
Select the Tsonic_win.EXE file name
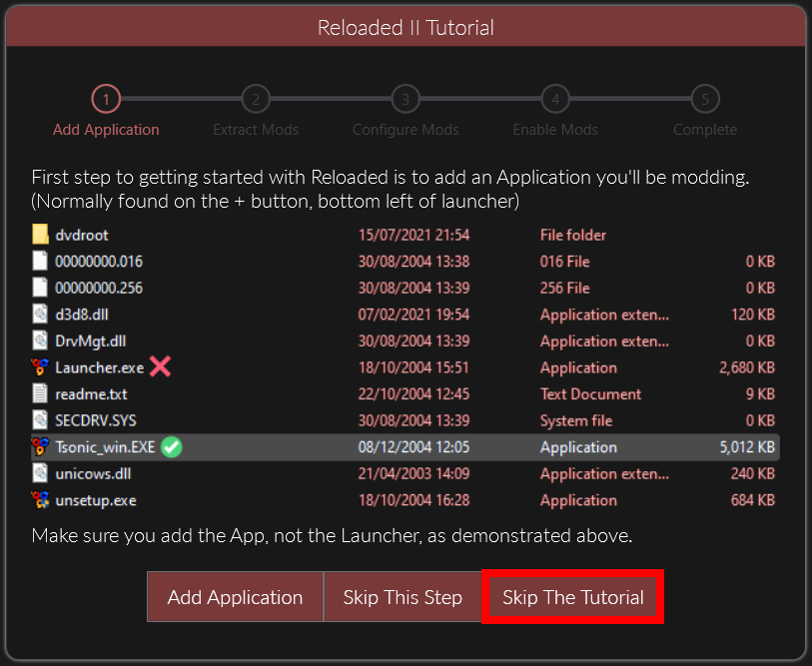105,447
